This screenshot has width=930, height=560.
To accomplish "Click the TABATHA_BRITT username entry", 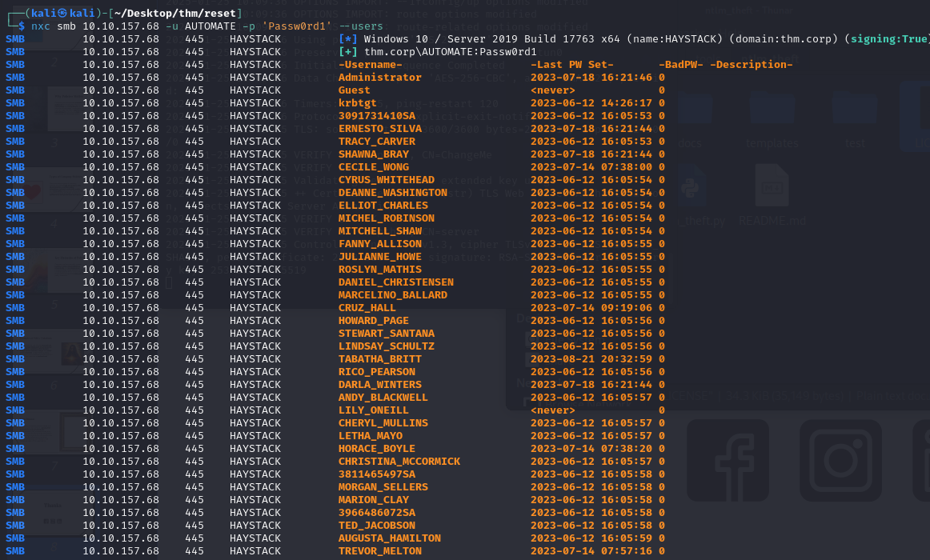I will [379, 359].
